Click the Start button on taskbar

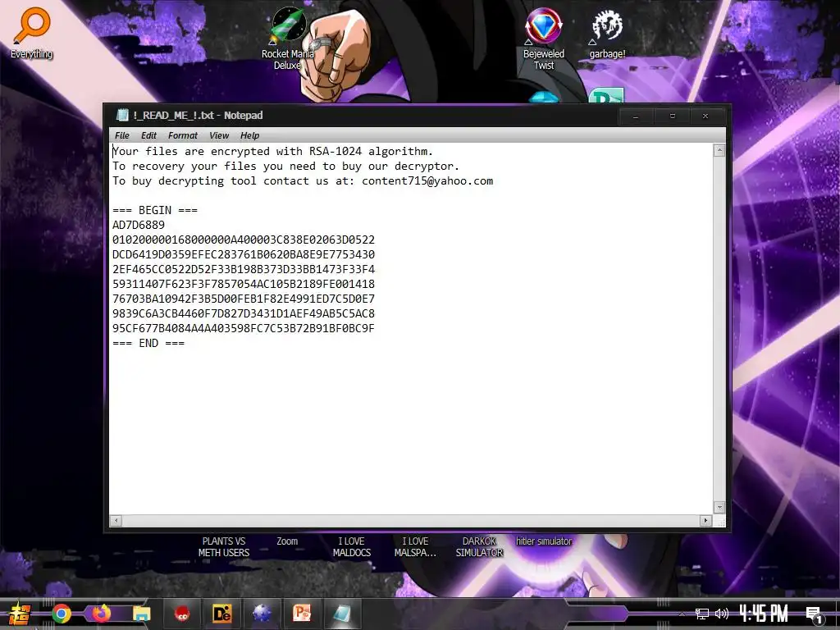pyautogui.click(x=20, y=614)
